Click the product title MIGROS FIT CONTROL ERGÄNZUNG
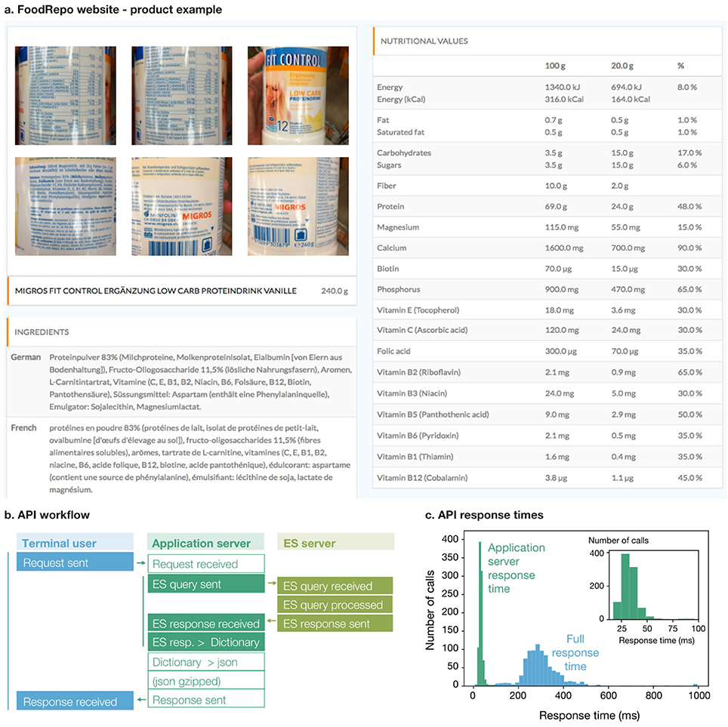The height and width of the screenshot is (727, 728). 156,291
